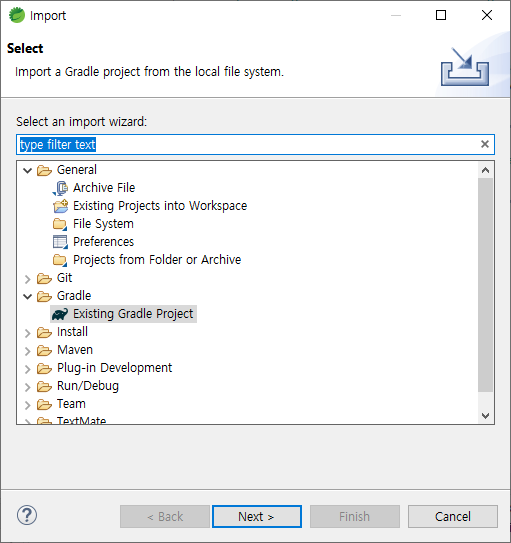Select the Preferences entry
511x543 pixels.
(x=103, y=242)
